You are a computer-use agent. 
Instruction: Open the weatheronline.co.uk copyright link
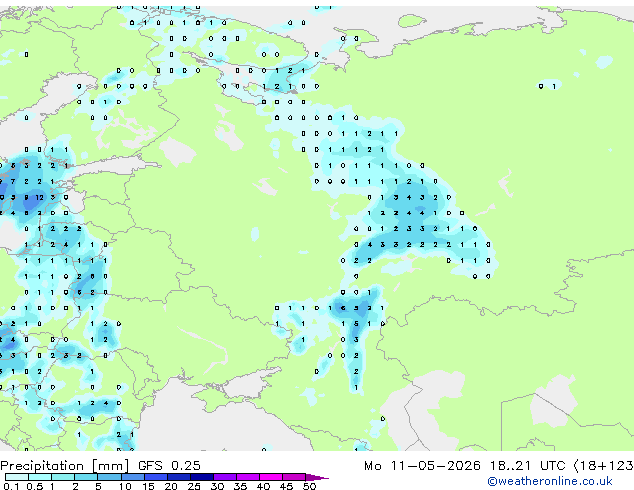pyautogui.click(x=550, y=481)
